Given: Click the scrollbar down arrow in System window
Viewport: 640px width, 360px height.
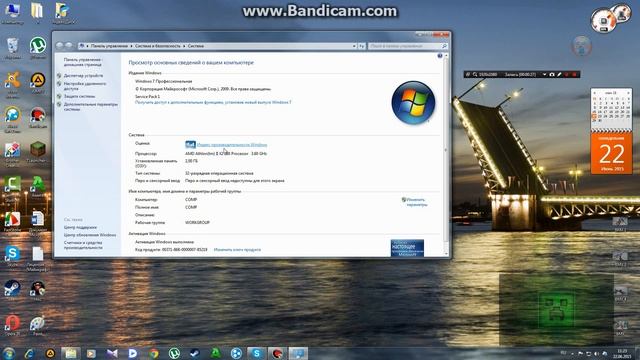Looking at the screenshot, I should coord(446,254).
